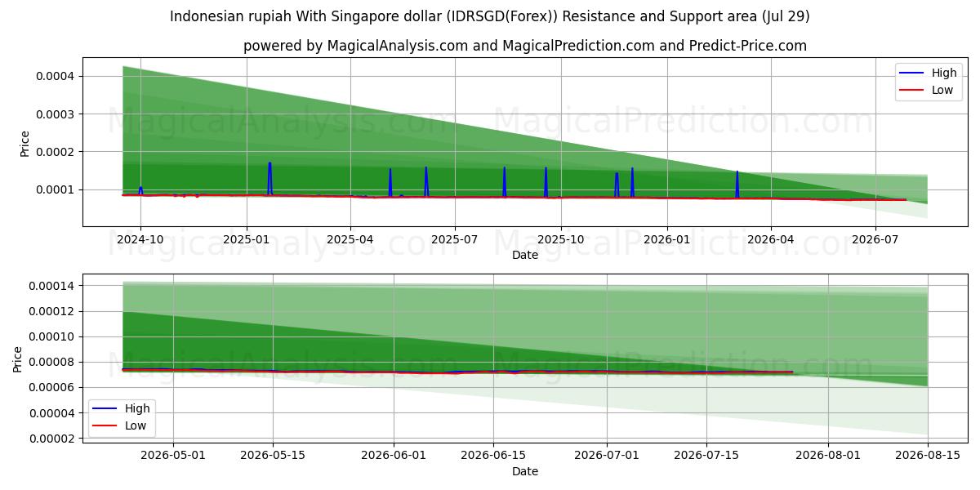Click the '2026-08-01' tick label on bottom chart

(x=828, y=456)
